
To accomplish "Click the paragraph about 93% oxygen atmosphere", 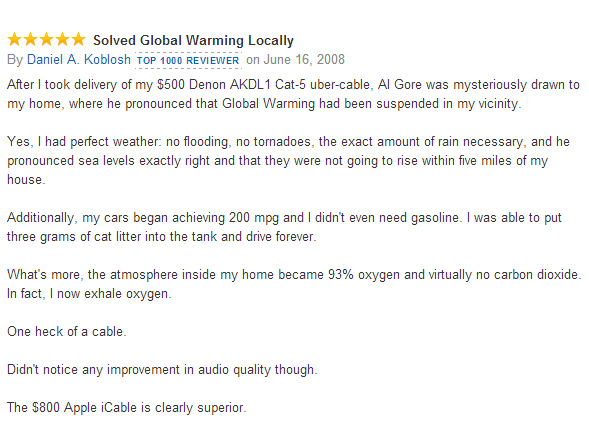I will click(294, 284).
